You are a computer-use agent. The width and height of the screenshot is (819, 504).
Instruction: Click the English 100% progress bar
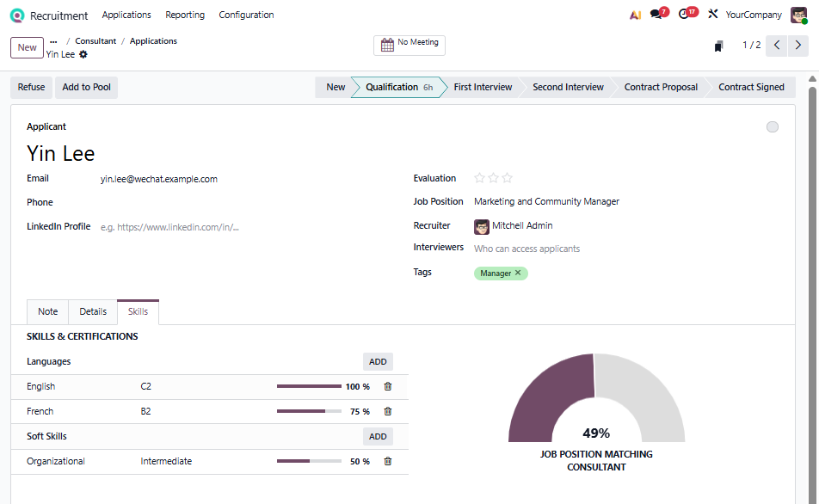tap(309, 387)
